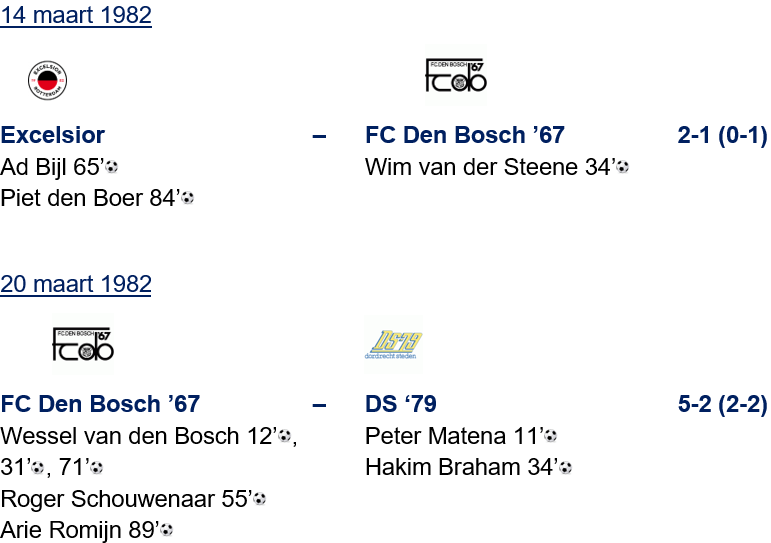This screenshot has height=543, width=771.
Task: Click the ball icon after Wim van der Steene 34'
Action: [x=622, y=168]
